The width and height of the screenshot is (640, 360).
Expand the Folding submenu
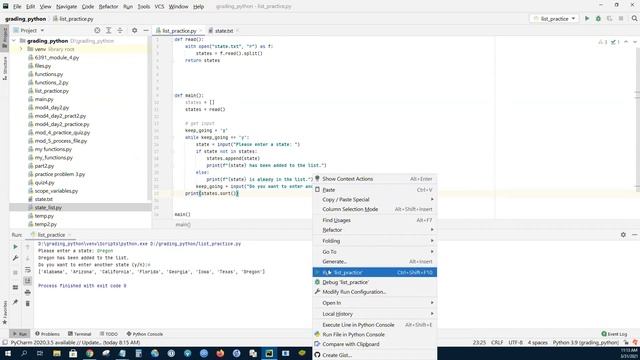(375, 241)
